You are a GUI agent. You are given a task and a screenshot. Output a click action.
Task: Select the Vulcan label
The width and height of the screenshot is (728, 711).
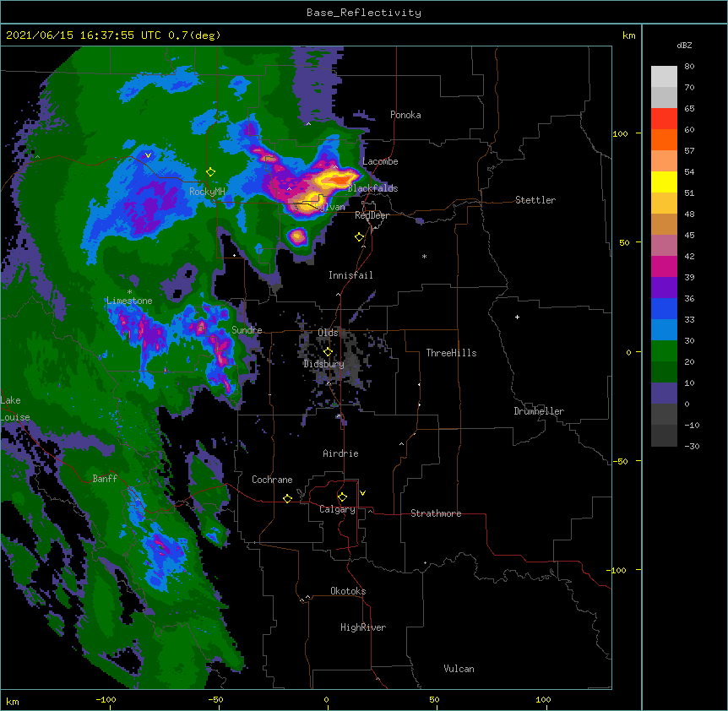pyautogui.click(x=459, y=669)
